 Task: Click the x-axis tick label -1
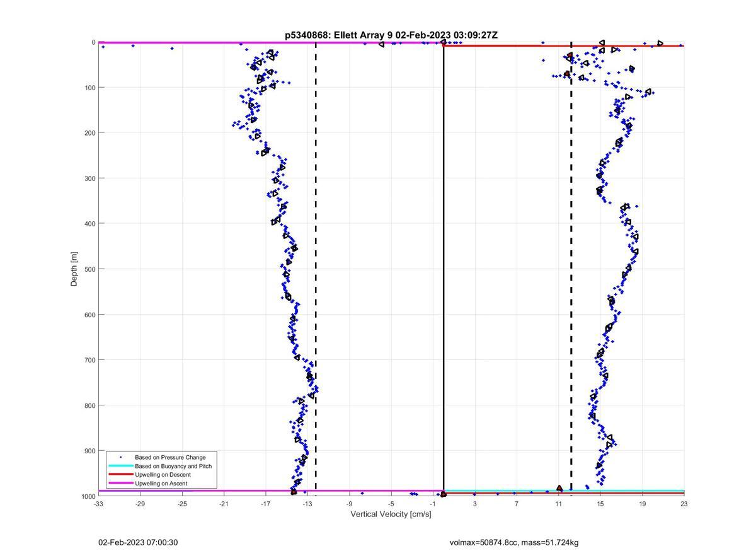[x=433, y=504]
